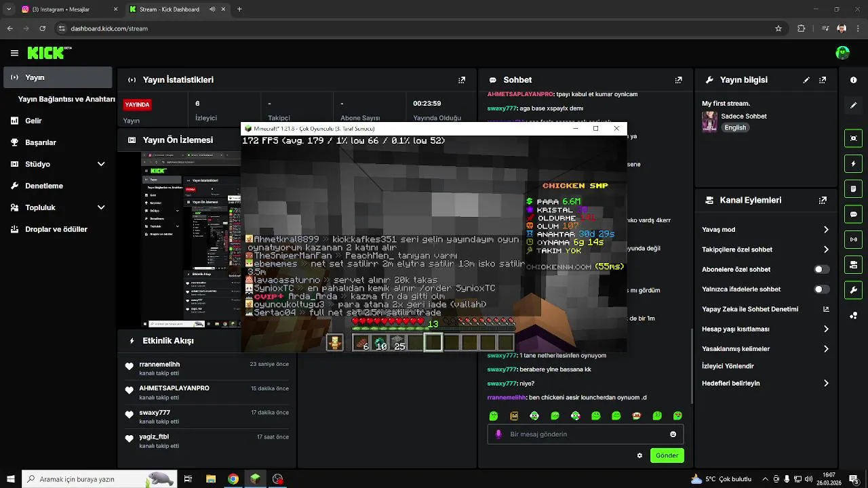
Task: Toggle the wrench icon in right rail
Action: 853,290
